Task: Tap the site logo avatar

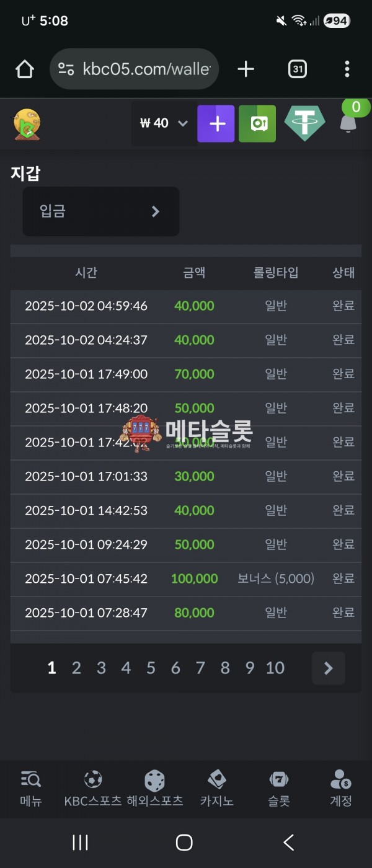Action: (27, 123)
